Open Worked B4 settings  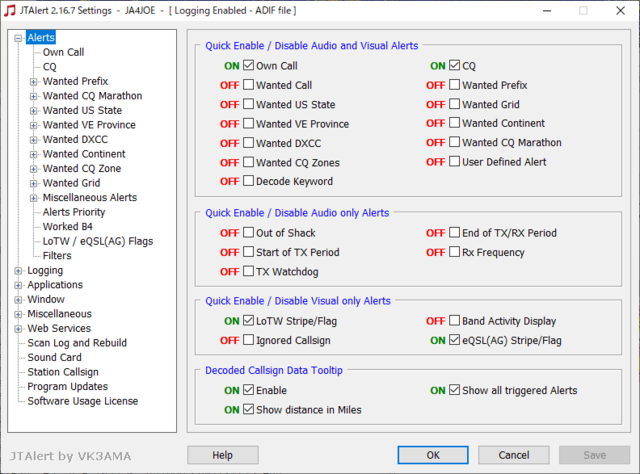coord(68,227)
